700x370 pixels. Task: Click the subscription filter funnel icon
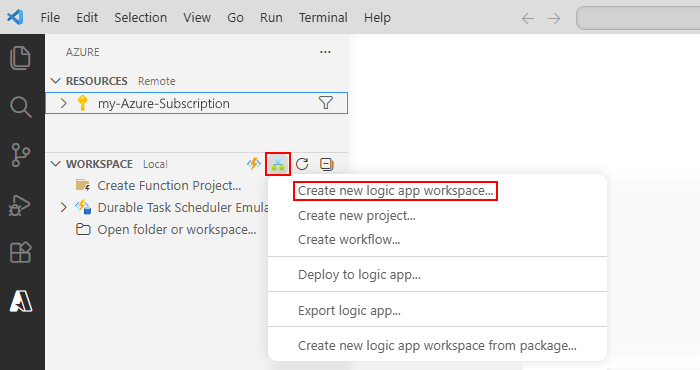point(326,103)
